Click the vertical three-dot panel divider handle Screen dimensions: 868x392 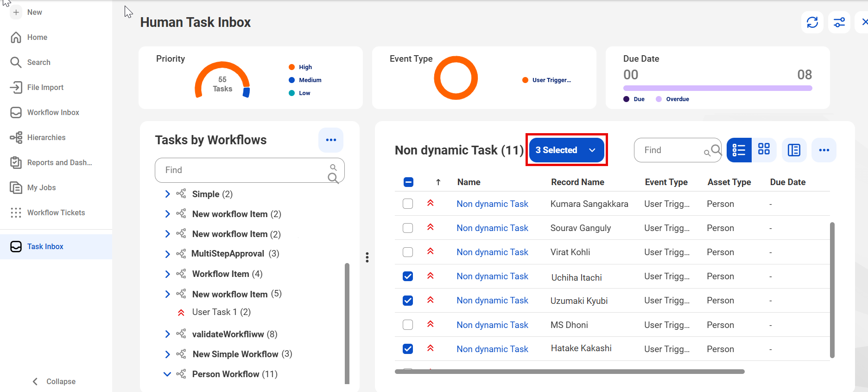pos(367,257)
